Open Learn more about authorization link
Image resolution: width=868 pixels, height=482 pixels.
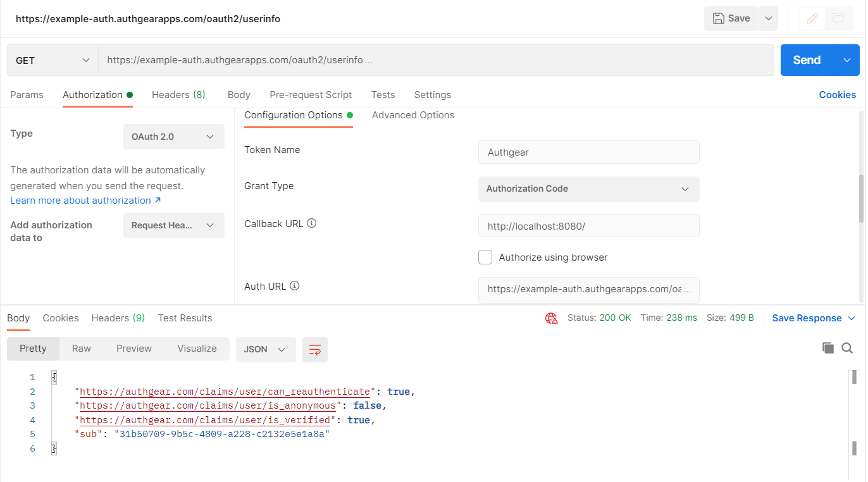coord(85,201)
